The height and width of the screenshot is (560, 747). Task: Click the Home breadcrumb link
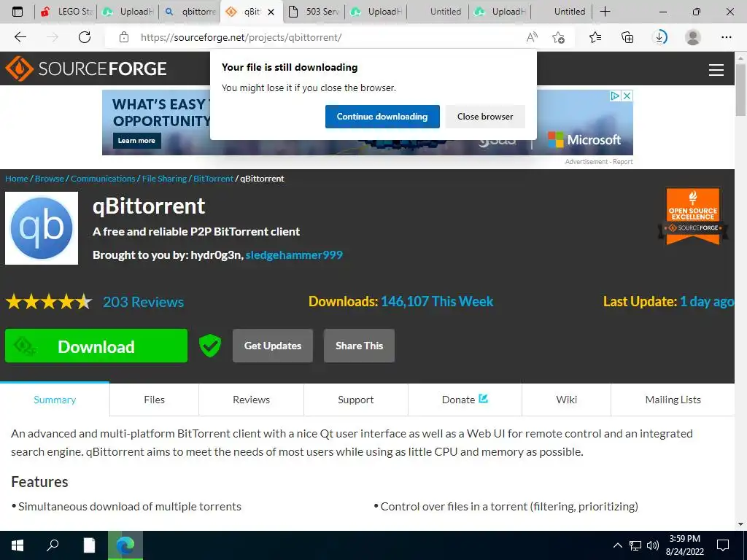click(x=17, y=179)
